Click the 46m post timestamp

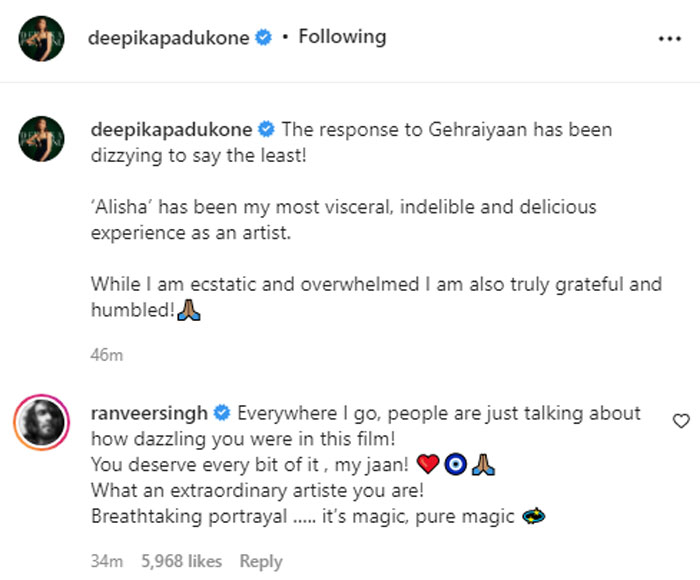point(106,355)
